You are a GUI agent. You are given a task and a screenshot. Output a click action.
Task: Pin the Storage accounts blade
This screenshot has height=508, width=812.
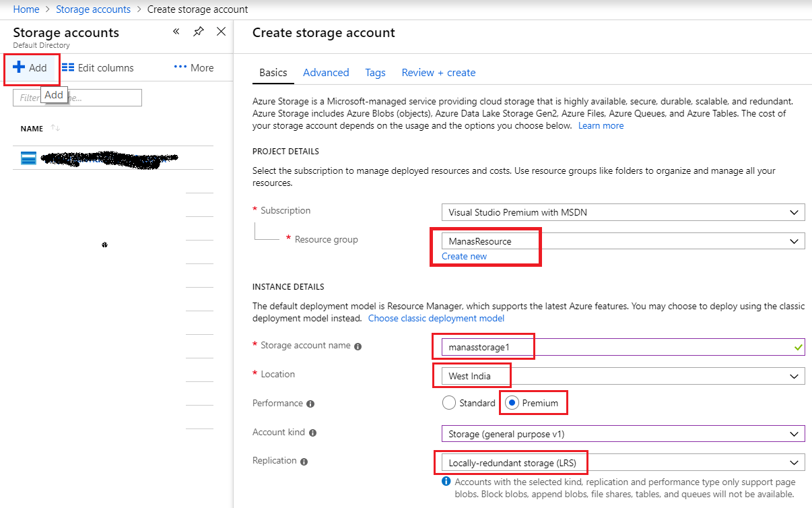tap(198, 32)
